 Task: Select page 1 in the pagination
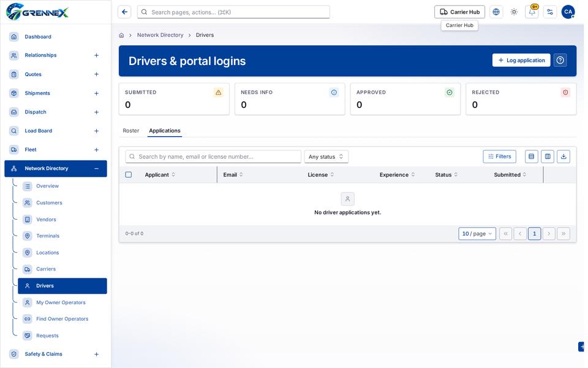pyautogui.click(x=534, y=234)
